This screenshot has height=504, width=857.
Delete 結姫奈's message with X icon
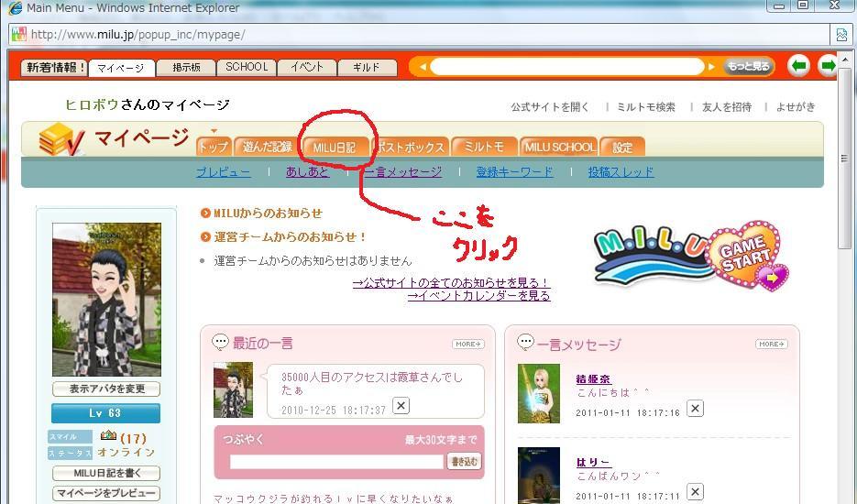tap(695, 409)
